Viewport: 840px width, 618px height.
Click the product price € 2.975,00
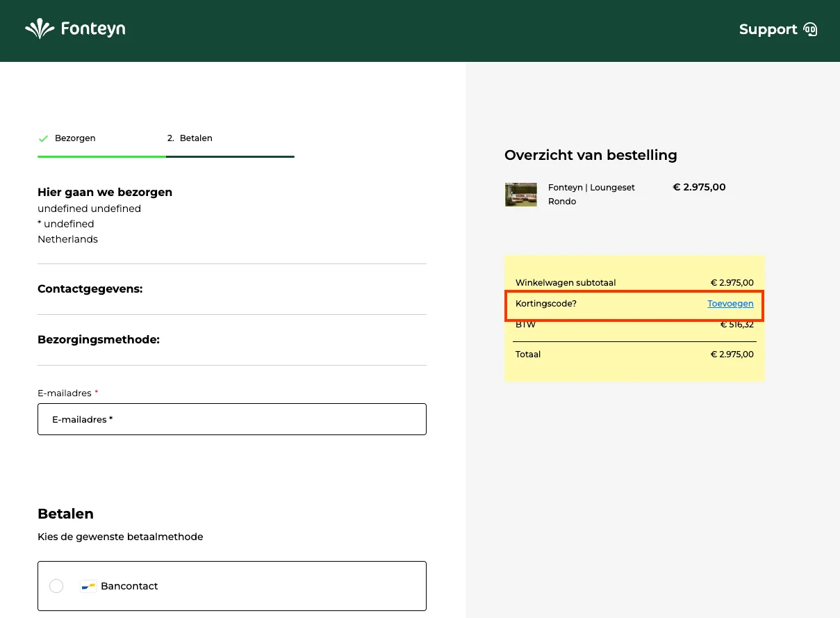699,187
